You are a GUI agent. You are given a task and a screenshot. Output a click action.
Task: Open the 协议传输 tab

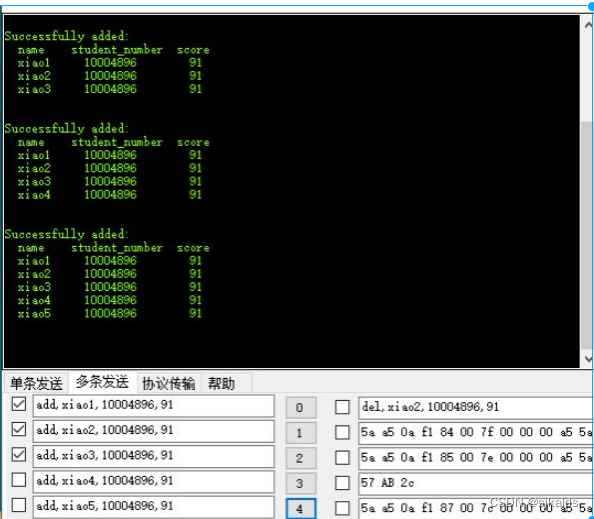pos(169,383)
